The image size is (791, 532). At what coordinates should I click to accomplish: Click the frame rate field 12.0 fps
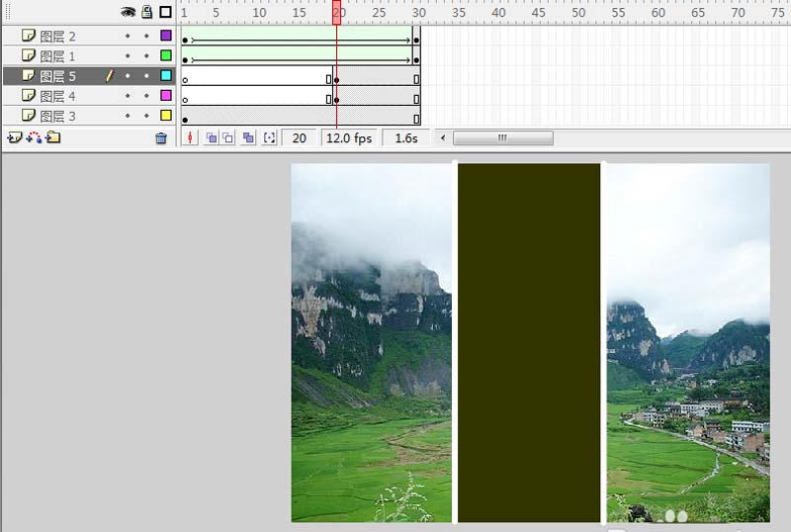click(x=349, y=137)
